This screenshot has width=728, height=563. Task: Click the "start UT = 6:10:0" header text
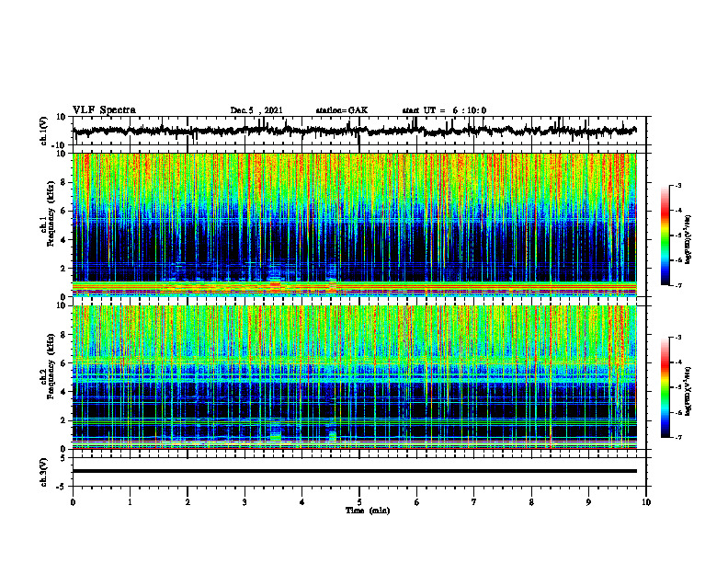pyautogui.click(x=444, y=110)
